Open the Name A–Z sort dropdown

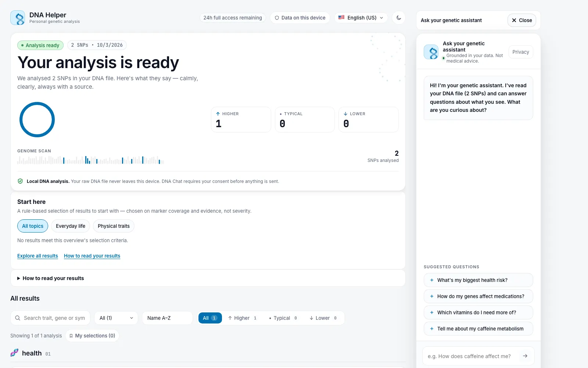tap(167, 318)
